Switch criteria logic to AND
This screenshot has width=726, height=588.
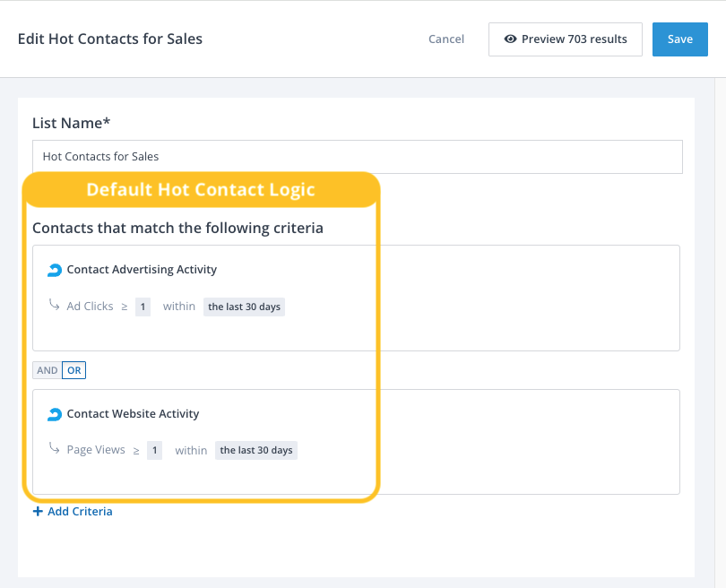[x=48, y=370]
